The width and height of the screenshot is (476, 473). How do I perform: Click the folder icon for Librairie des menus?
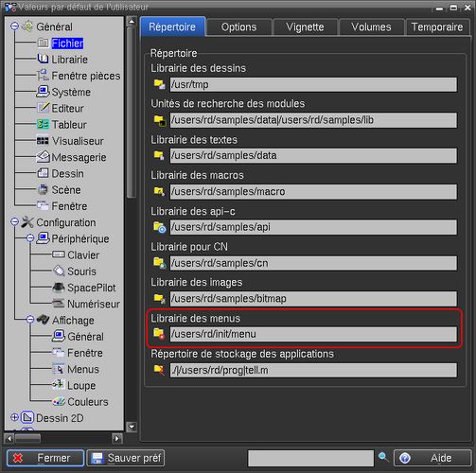click(x=159, y=334)
